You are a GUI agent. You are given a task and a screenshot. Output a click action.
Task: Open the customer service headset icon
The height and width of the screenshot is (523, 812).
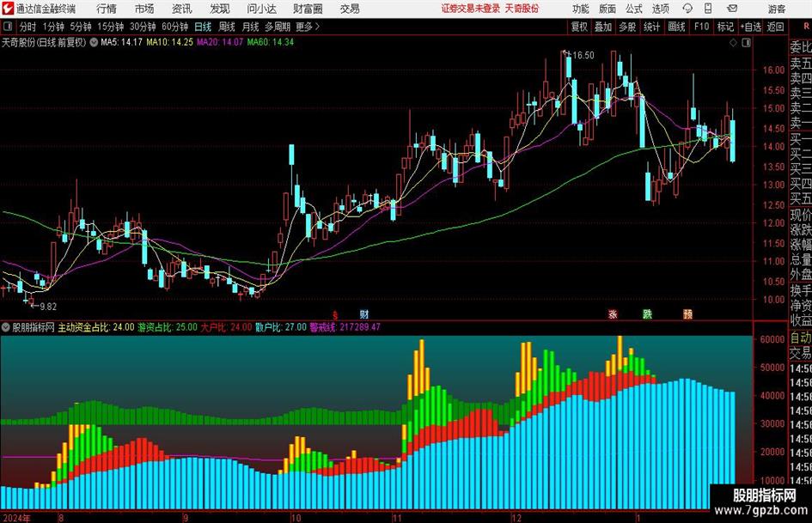pyautogui.click(x=687, y=9)
